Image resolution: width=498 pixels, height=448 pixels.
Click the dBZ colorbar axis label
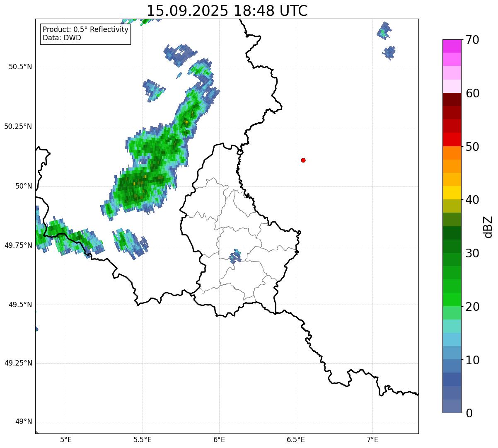coord(488,227)
